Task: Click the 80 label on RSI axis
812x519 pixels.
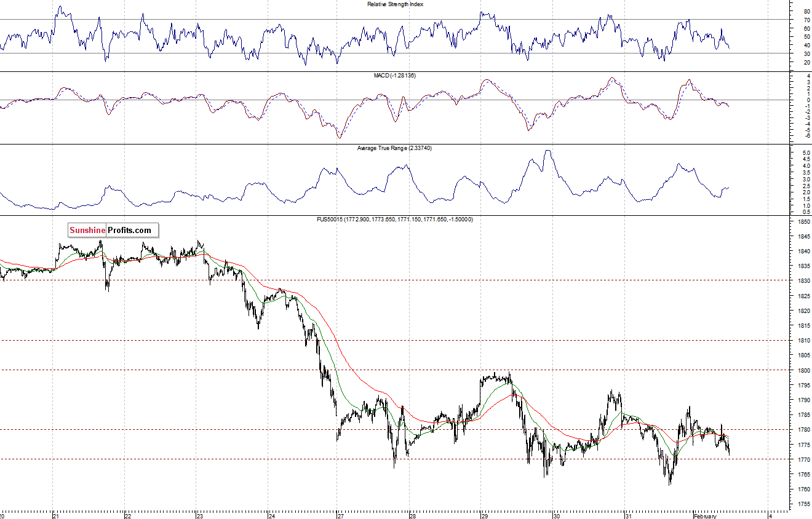Action: pos(806,11)
